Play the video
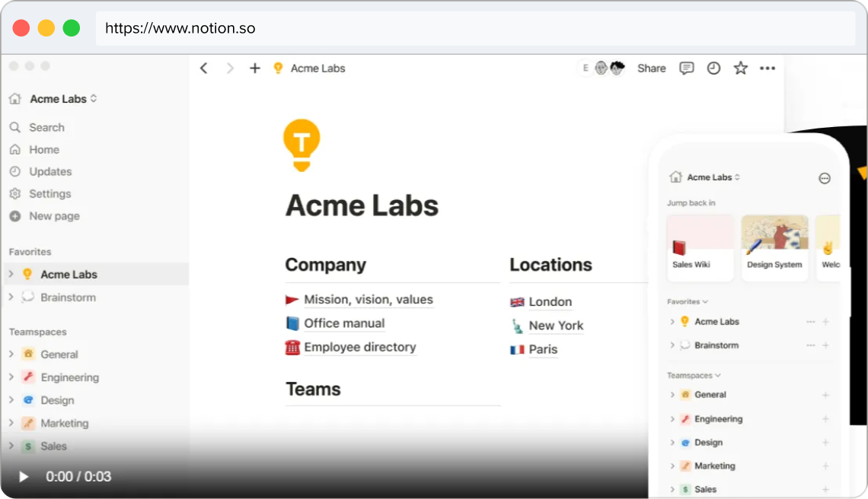868x499 pixels. click(24, 476)
